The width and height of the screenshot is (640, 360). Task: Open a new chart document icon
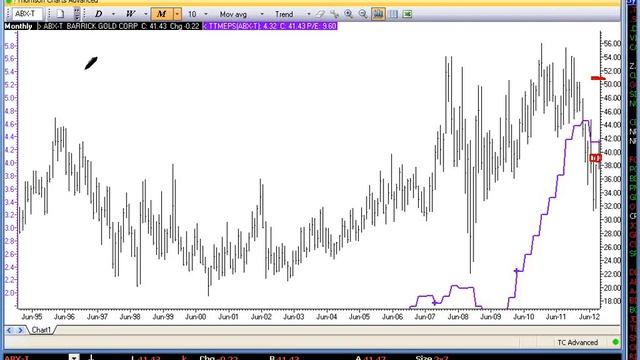point(60,14)
